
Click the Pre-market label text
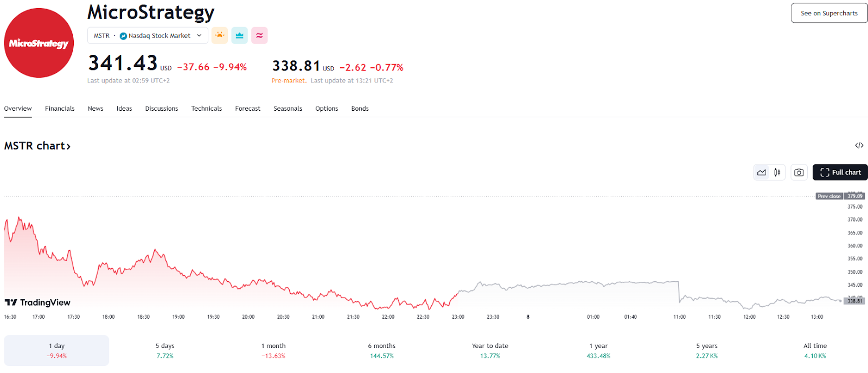coord(289,80)
